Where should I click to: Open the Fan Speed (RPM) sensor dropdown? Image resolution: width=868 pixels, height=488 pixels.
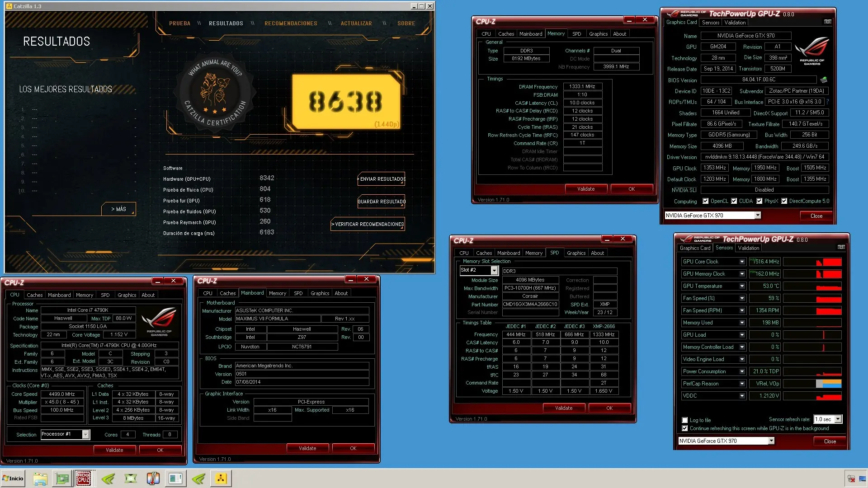pyautogui.click(x=742, y=310)
